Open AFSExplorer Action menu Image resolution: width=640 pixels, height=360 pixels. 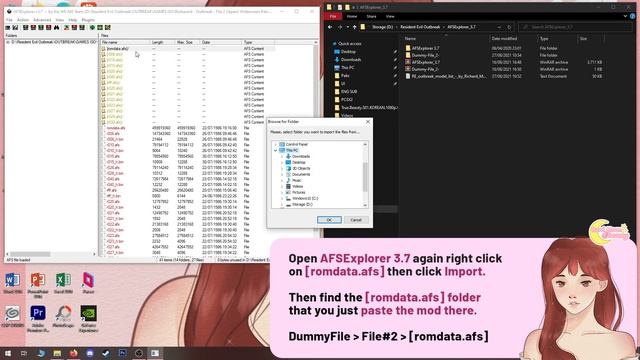coord(23,20)
